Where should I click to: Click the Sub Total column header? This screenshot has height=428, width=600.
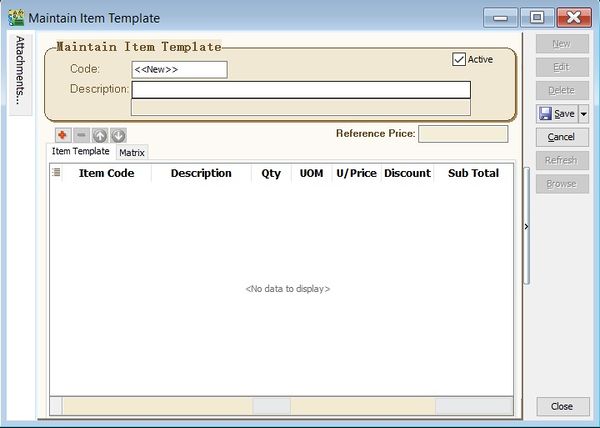[x=473, y=173]
